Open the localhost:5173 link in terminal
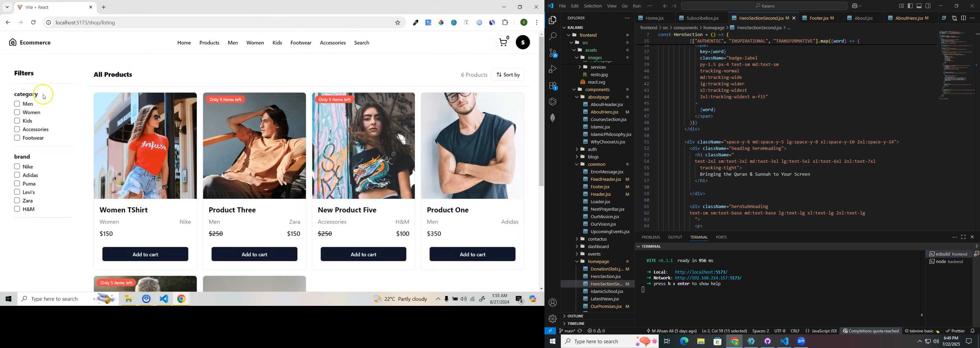 (x=701, y=272)
